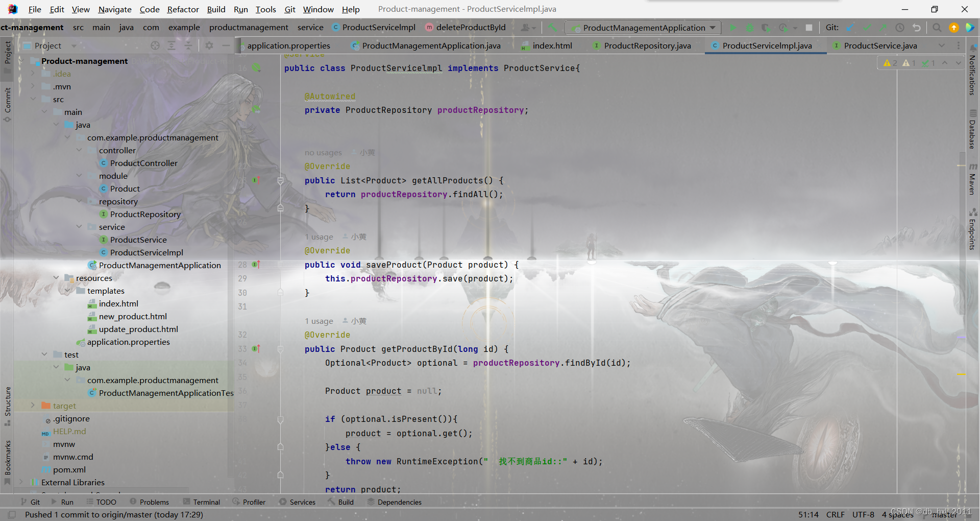Click the user account icon in toolbar
Screen dimensions: 980x521
click(527, 28)
